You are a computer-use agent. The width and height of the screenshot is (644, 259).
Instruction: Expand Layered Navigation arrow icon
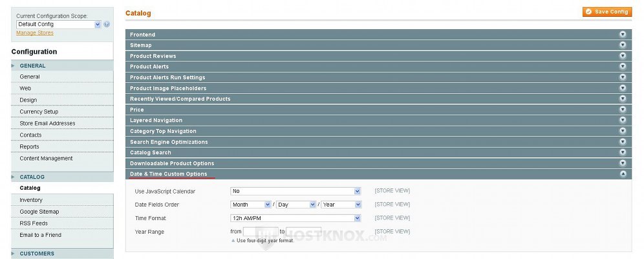623,120
